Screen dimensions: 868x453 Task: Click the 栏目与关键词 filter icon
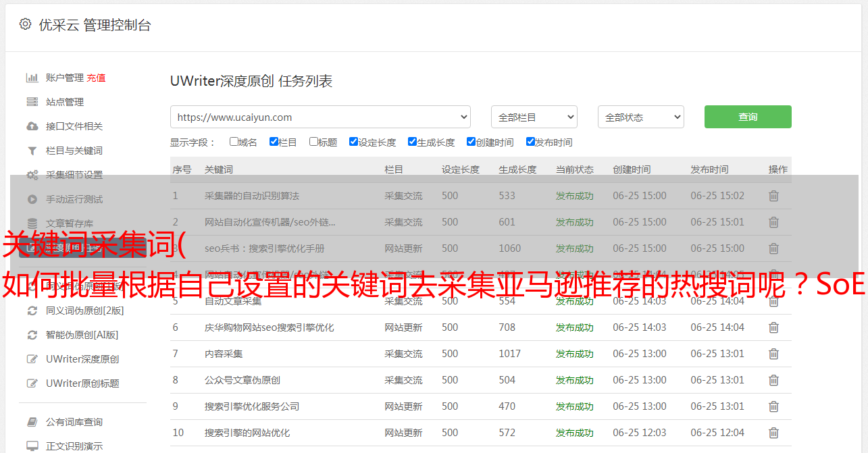pyautogui.click(x=32, y=151)
